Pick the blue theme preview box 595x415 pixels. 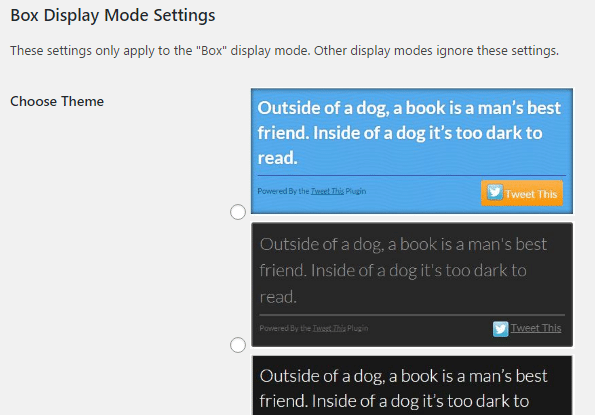pos(412,151)
